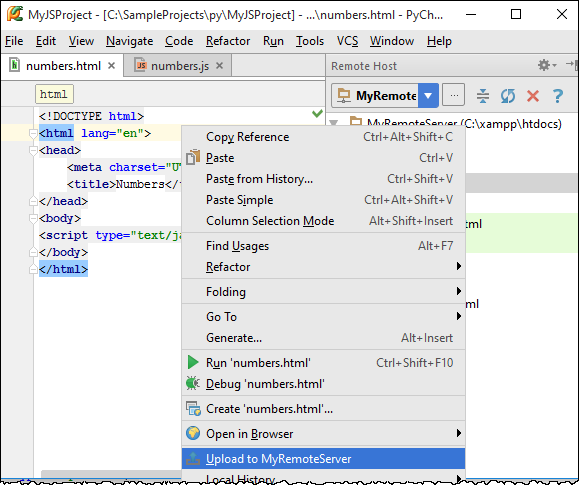The image size is (580, 485).
Task: Click the meta charset line
Action: click(x=124, y=167)
